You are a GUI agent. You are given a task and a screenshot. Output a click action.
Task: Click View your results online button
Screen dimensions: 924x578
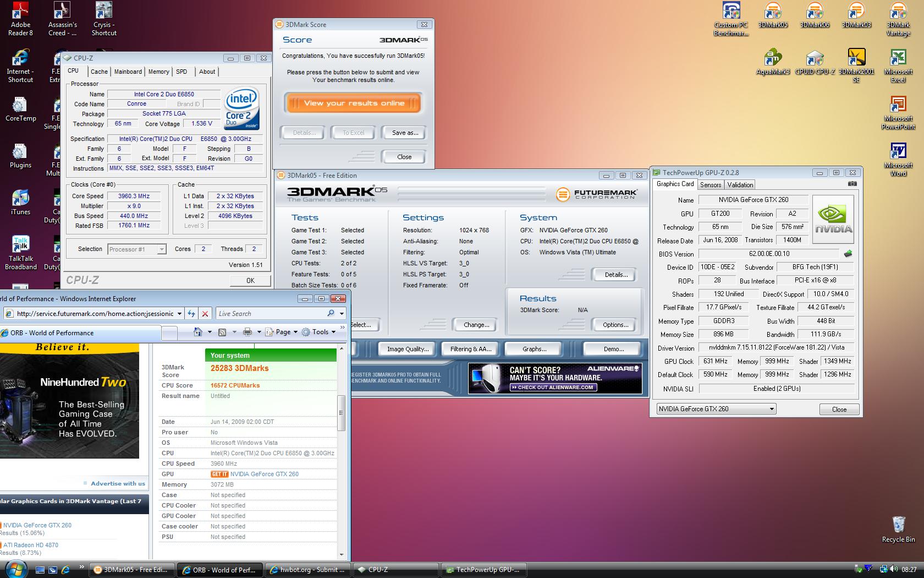point(353,103)
